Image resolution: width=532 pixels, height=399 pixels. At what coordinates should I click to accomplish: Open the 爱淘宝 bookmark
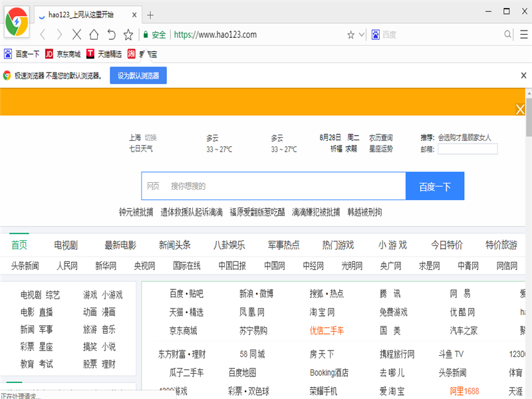click(x=142, y=54)
